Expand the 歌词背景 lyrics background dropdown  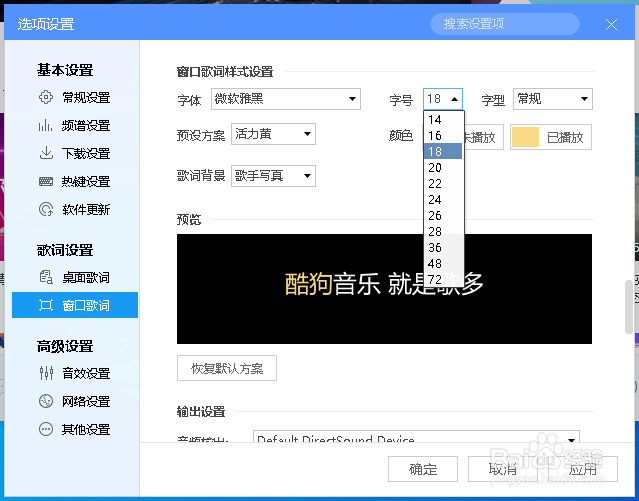pyautogui.click(x=273, y=176)
